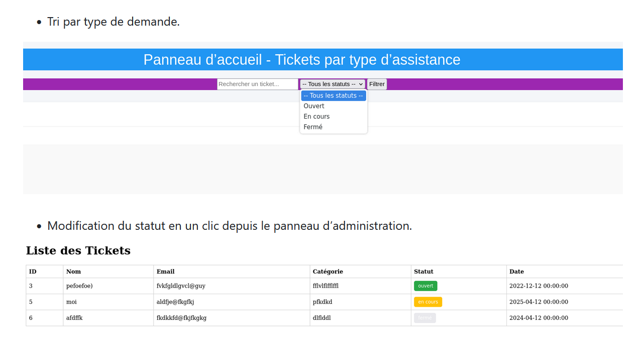This screenshot has width=644, height=348.
Task: Click the "Liste des Tickets" heading
Action: (78, 250)
